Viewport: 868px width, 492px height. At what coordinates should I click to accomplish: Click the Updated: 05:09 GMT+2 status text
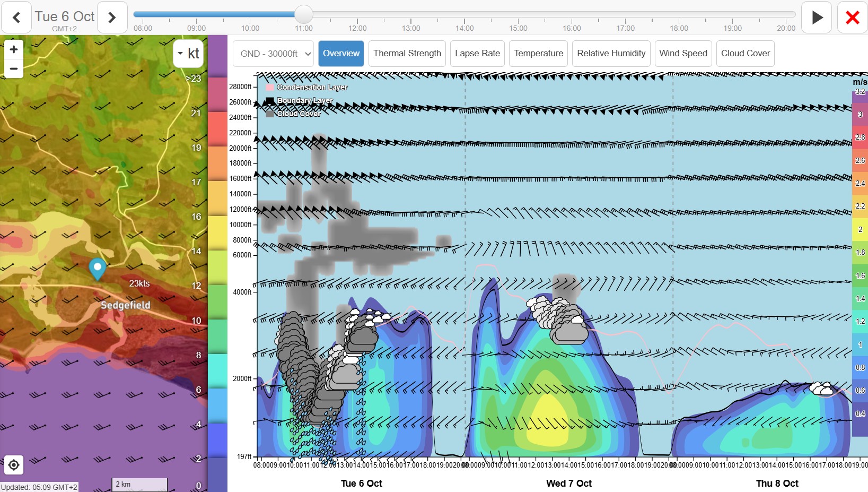pos(39,487)
